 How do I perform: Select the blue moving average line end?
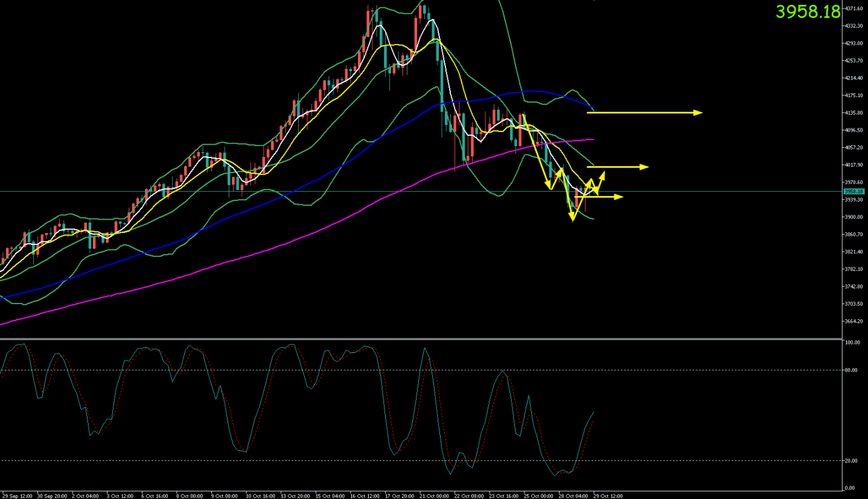[593, 110]
